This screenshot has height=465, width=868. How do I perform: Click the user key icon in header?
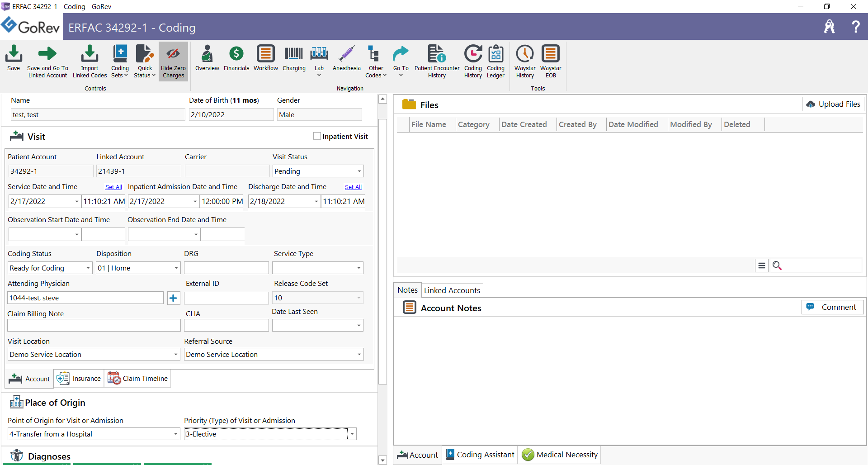click(830, 27)
